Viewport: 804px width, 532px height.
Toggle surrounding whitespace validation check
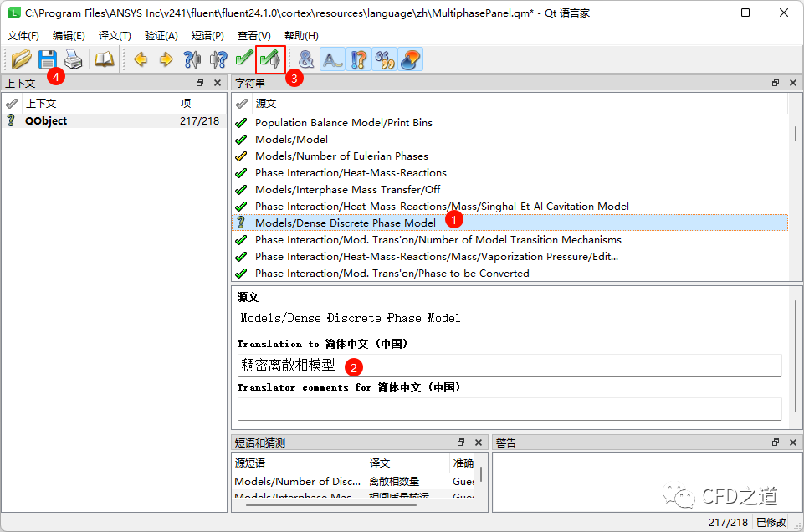(332, 59)
